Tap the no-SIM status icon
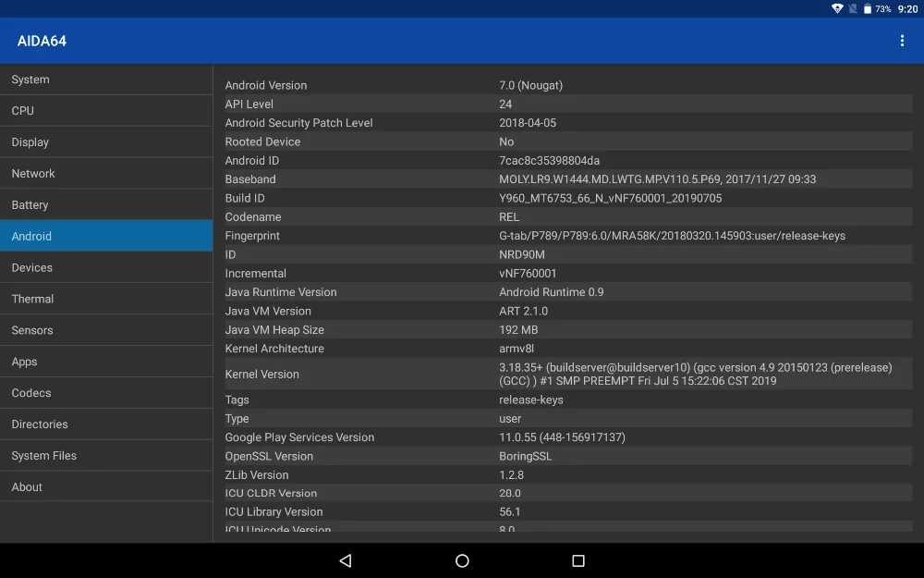The height and width of the screenshot is (578, 924). pos(853,9)
